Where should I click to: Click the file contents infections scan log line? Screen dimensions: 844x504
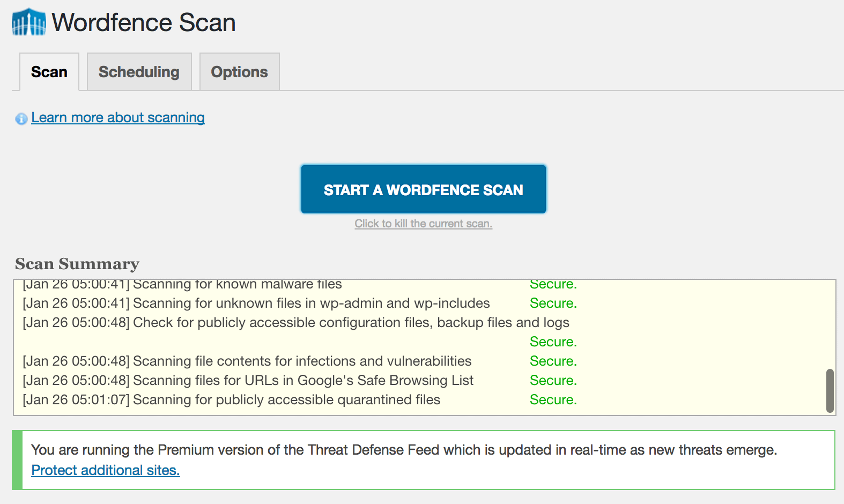247,361
